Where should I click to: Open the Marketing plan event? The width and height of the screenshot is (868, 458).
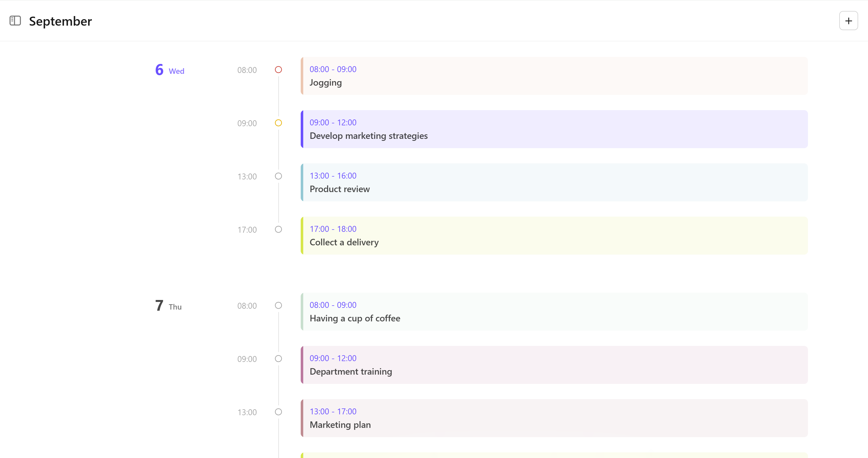(554, 418)
